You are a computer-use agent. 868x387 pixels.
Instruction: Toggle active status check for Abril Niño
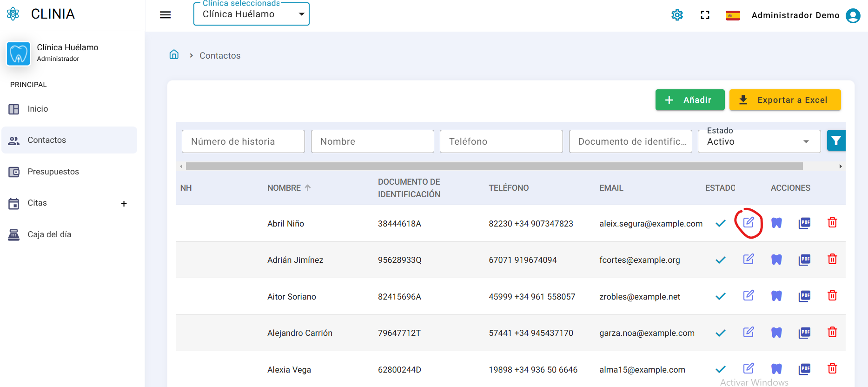pos(721,223)
